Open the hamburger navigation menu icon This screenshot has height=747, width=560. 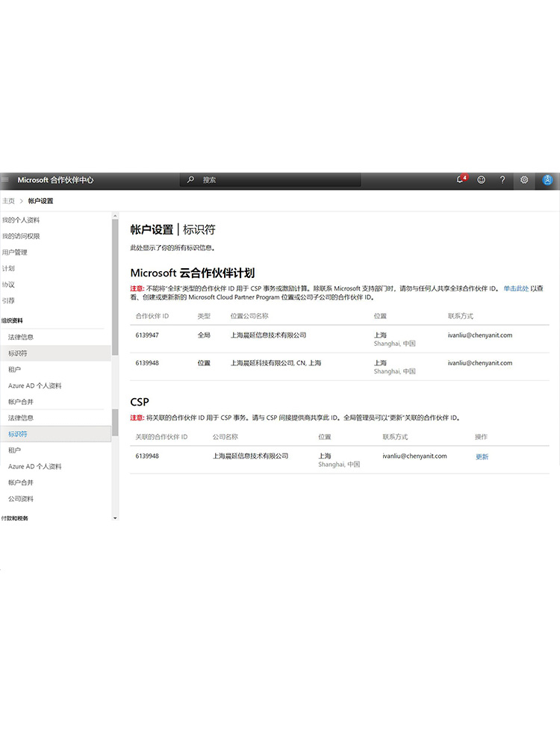[4, 180]
